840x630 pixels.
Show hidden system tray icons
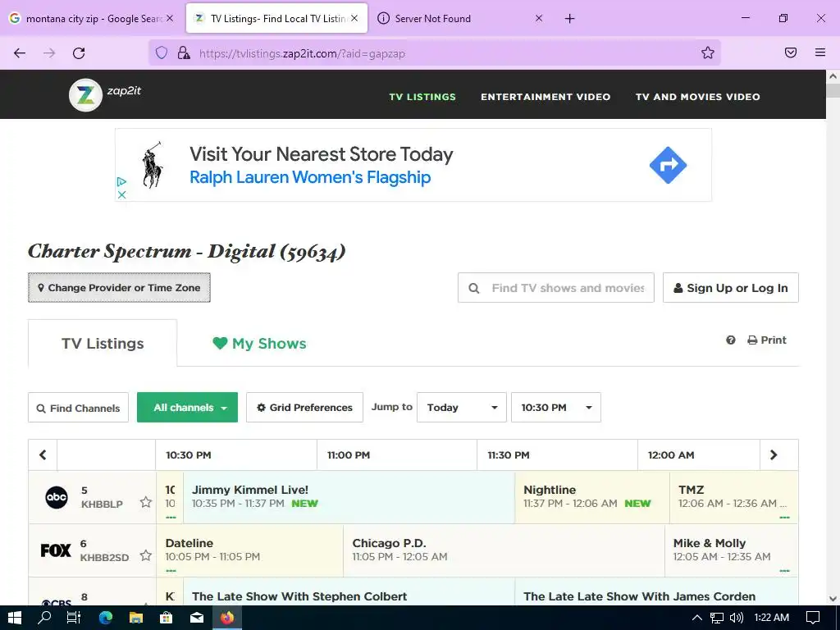tap(697, 618)
